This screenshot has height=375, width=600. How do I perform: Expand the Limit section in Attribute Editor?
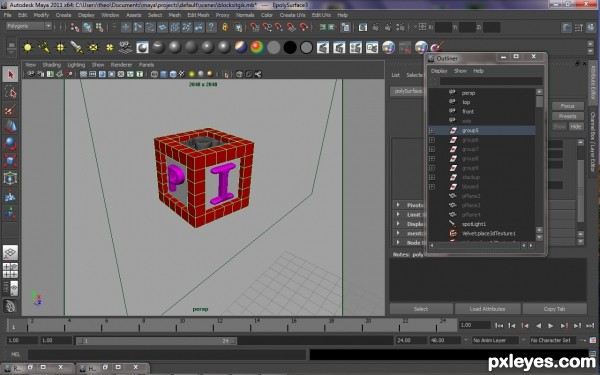pos(398,214)
